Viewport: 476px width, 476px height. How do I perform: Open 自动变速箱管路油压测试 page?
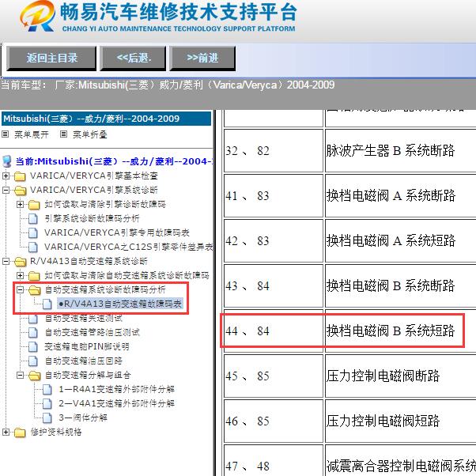point(93,332)
